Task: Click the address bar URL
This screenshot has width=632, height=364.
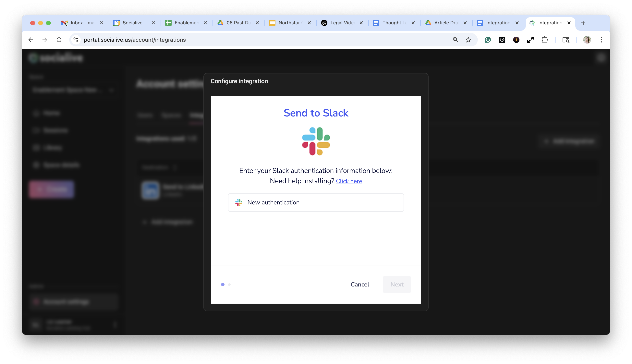Action: point(135,40)
